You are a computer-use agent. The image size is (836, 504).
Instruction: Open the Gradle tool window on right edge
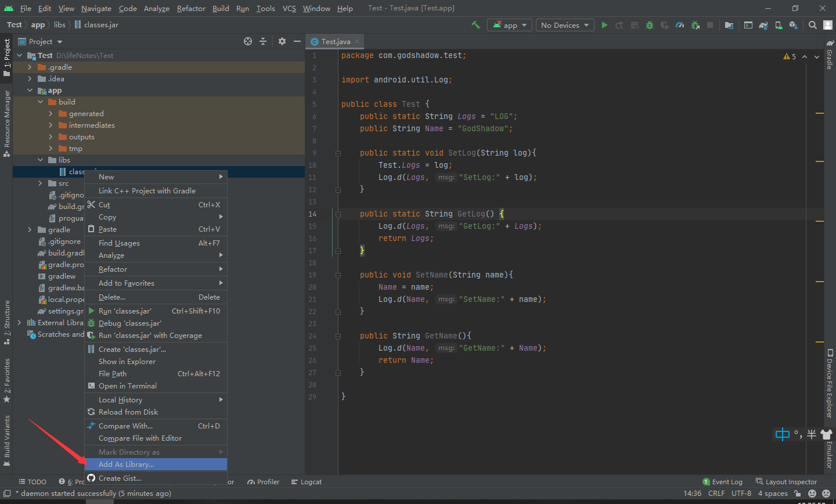pos(830,55)
